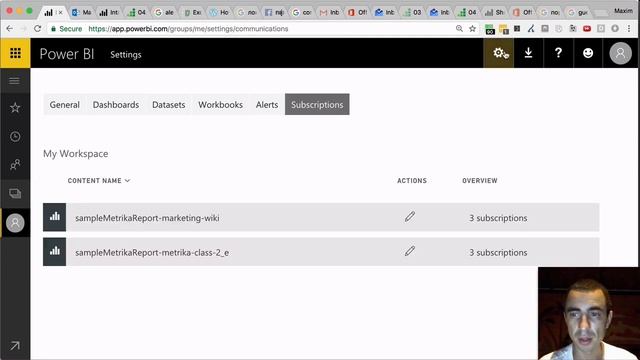
Task: Open My Workspace avatar in sidebar
Action: (15, 223)
